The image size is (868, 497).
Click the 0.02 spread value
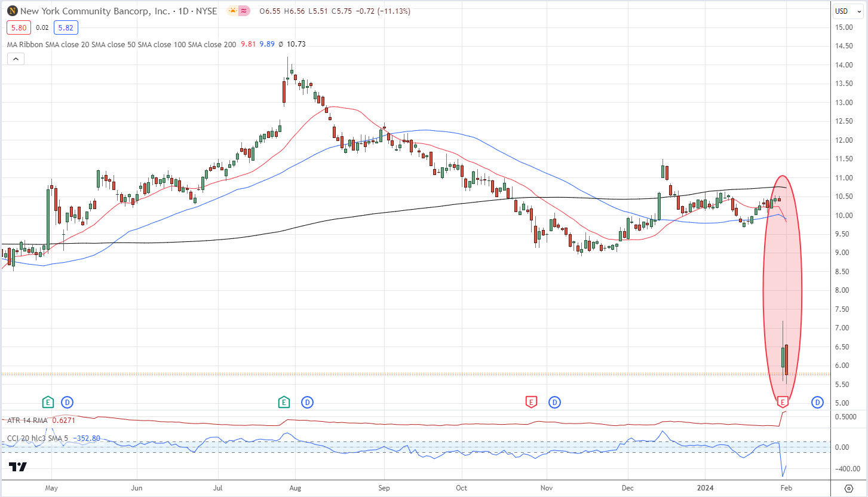[x=42, y=27]
